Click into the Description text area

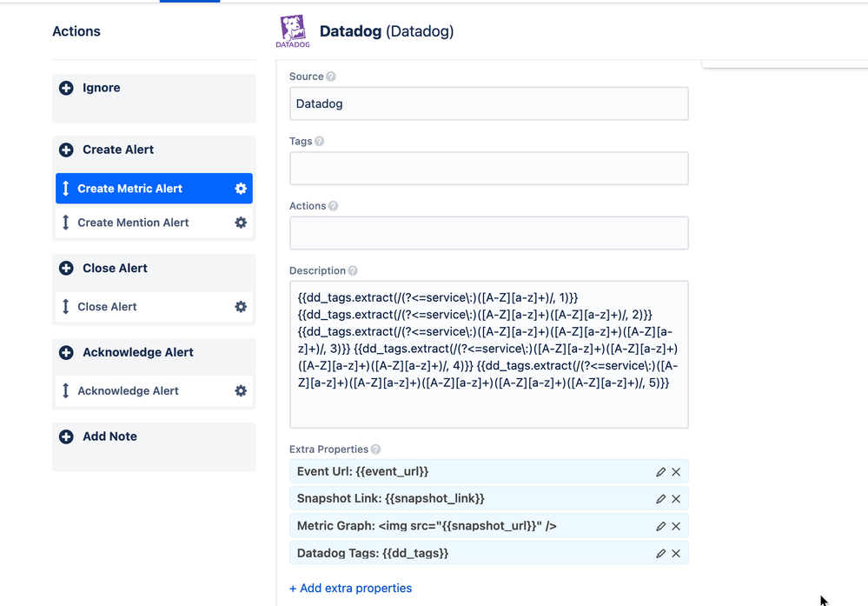[489, 355]
